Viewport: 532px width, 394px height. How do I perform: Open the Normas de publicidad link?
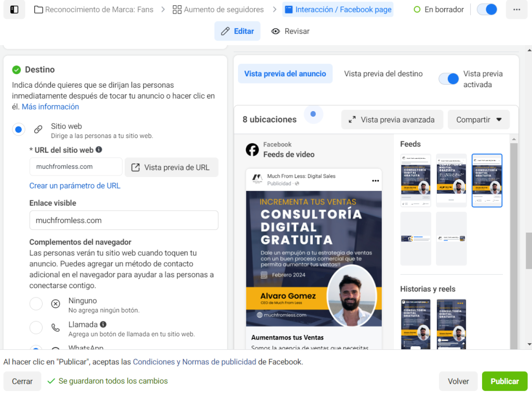(219, 362)
